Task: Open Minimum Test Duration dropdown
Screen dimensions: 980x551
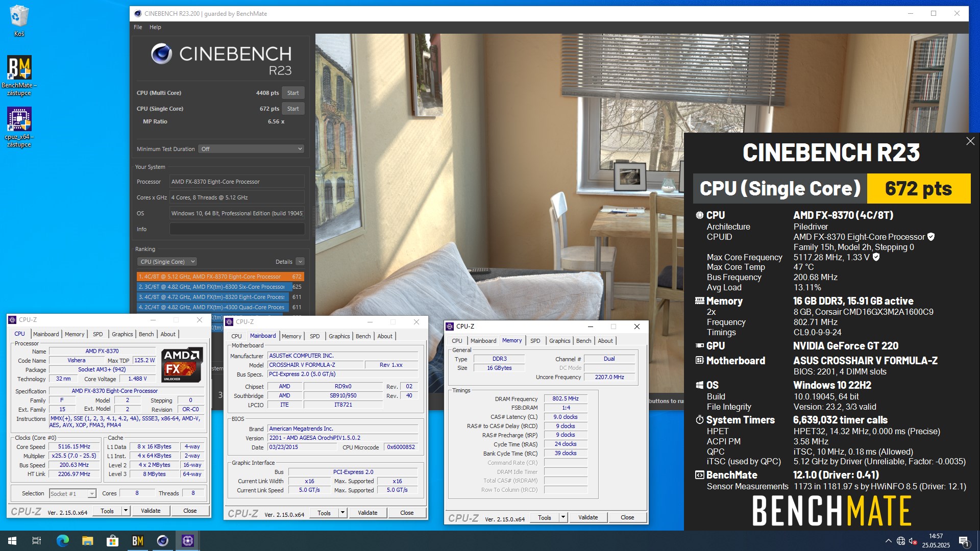Action: click(252, 149)
